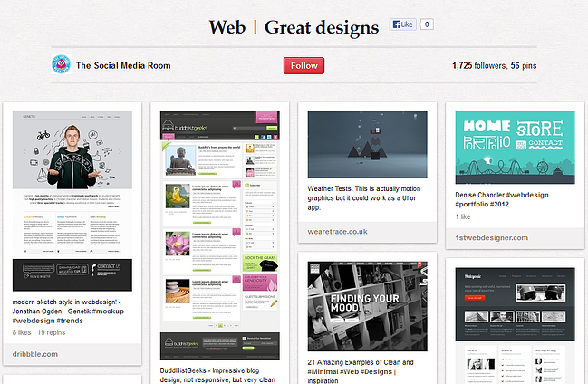Click 1 like under Denise Chandler pin
The width and height of the screenshot is (588, 384).
pos(465,217)
